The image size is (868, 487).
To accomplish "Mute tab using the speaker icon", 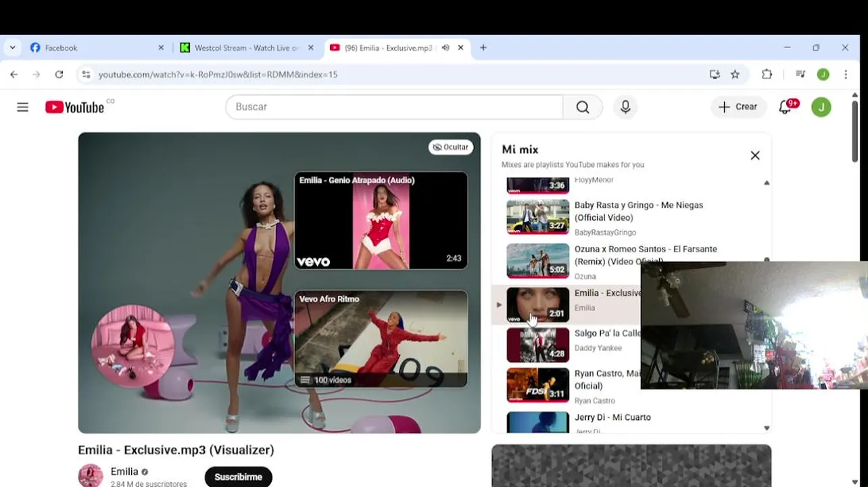I will click(x=445, y=48).
